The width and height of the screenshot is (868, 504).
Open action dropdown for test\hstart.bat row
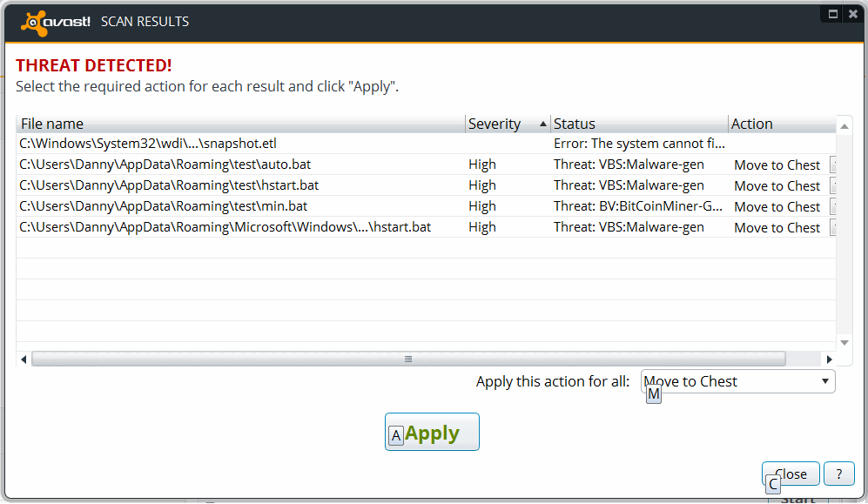coord(832,186)
